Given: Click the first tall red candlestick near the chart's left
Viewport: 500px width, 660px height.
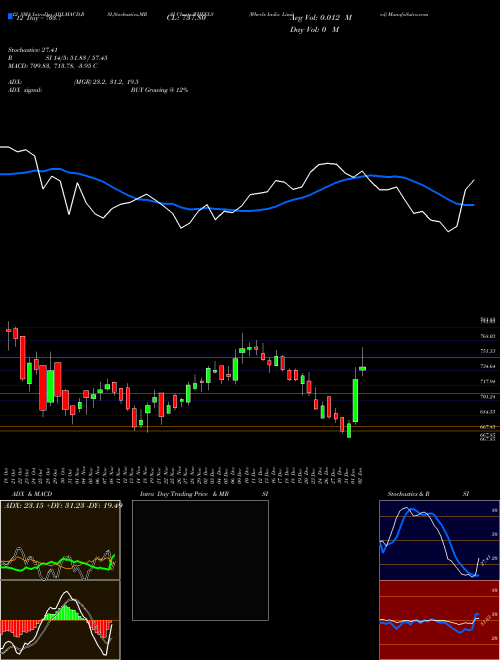Looking at the screenshot, I should click(22, 357).
